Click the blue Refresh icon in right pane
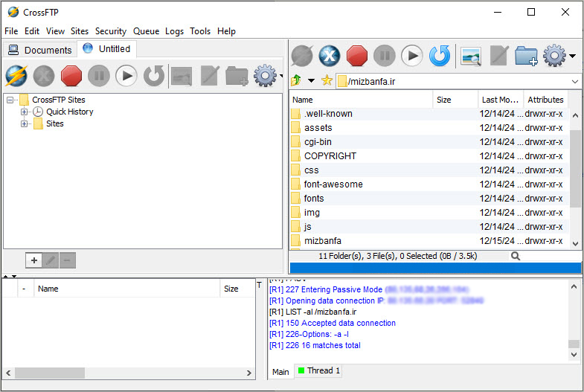Image resolution: width=584 pixels, height=392 pixels. [x=440, y=56]
